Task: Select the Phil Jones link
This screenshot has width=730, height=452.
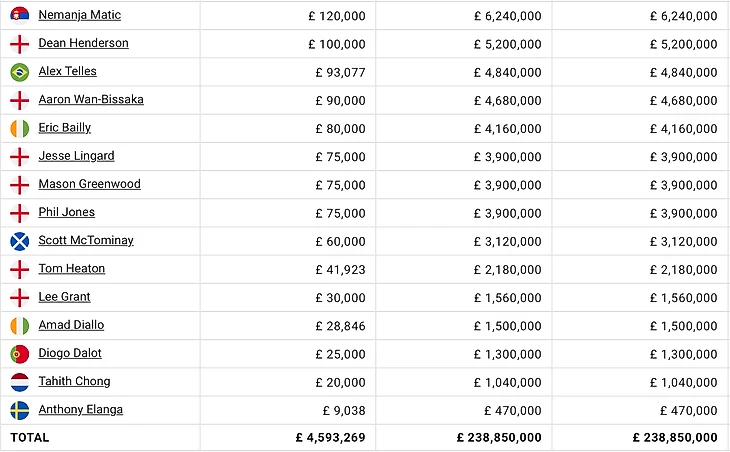Action: (66, 212)
